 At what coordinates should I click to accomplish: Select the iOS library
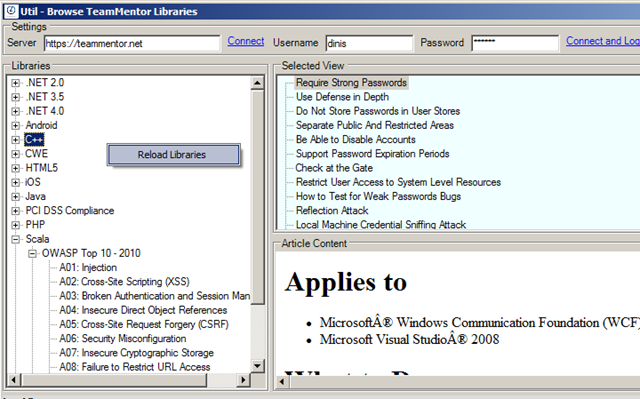coord(33,182)
